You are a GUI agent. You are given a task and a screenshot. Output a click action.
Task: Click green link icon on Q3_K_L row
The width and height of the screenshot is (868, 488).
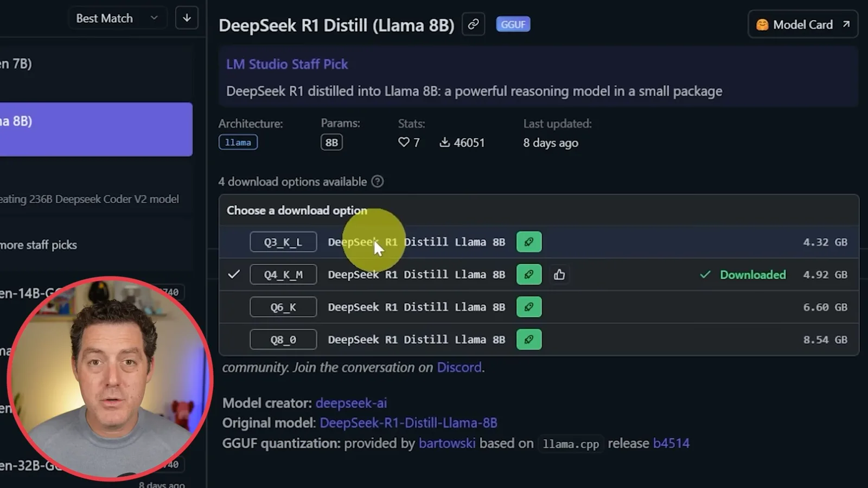click(x=529, y=242)
